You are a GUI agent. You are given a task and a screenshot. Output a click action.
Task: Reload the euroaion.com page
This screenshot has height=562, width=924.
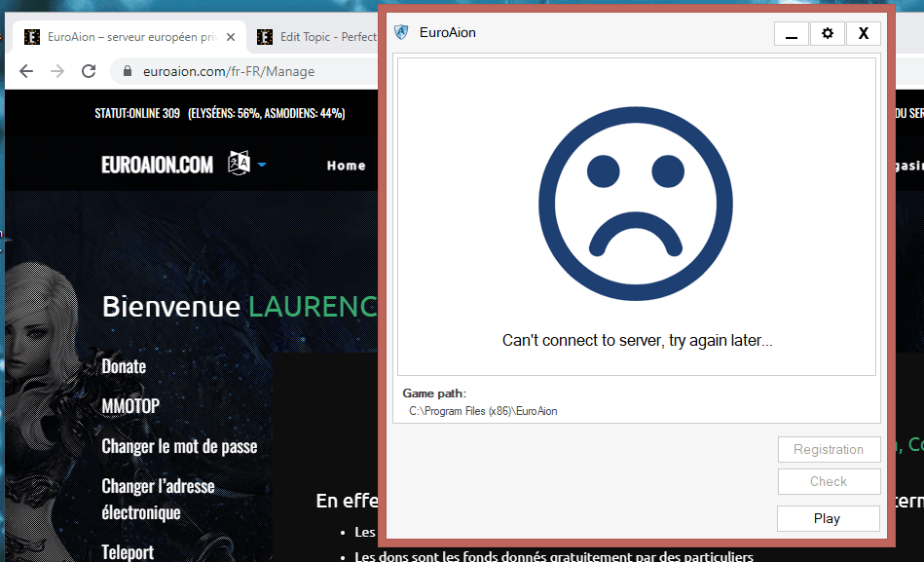click(89, 71)
